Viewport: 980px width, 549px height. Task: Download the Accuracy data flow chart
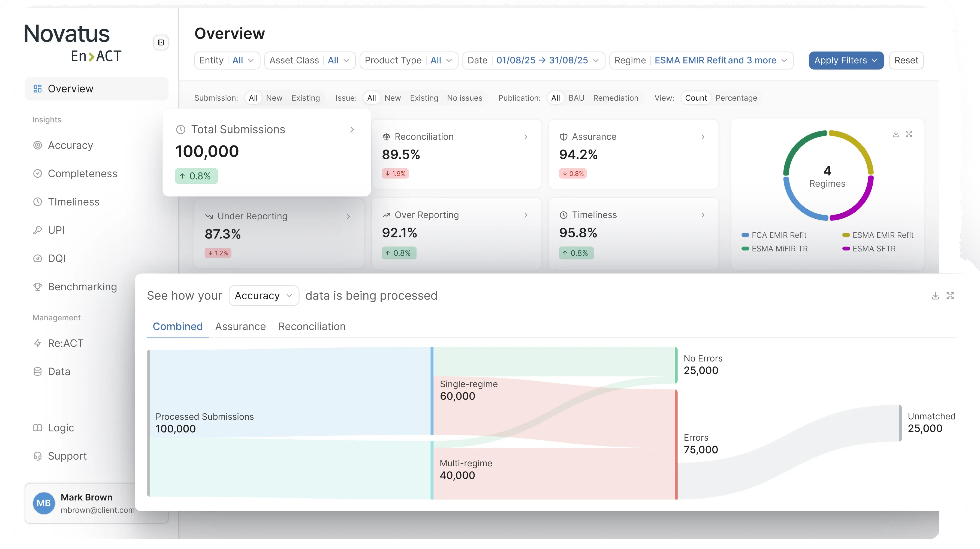pos(936,296)
